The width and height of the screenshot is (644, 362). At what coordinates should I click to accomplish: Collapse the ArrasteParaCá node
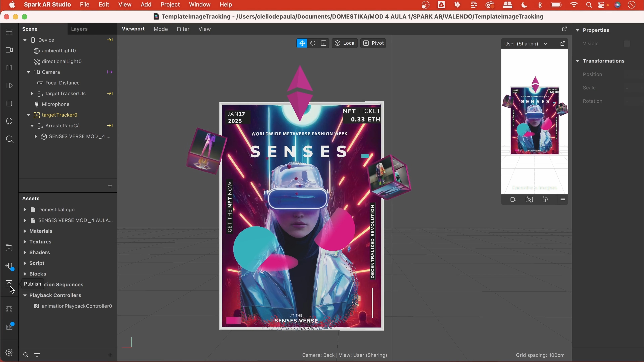[x=32, y=126]
